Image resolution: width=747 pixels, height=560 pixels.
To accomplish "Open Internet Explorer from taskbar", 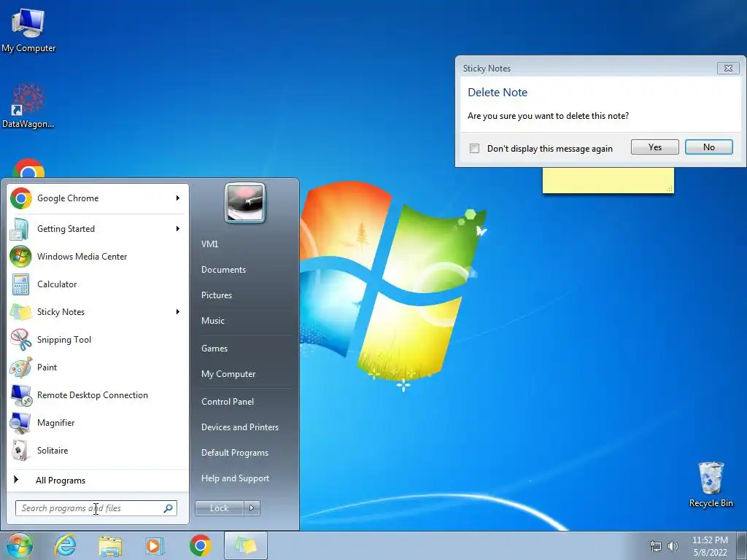I will pos(65,545).
